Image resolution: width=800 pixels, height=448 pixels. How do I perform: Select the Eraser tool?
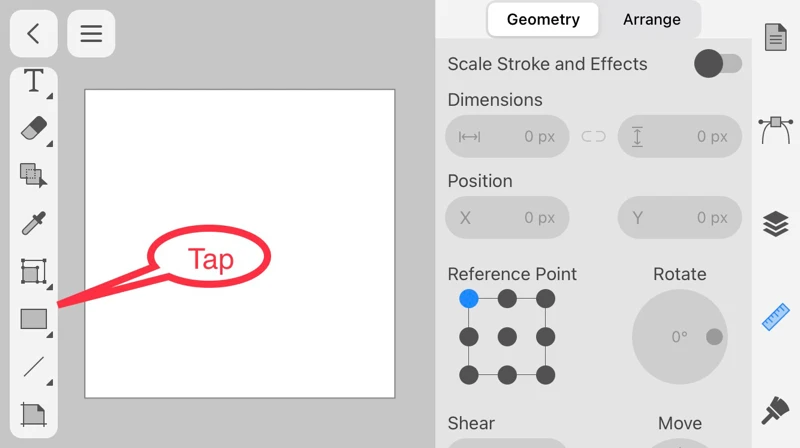34,128
